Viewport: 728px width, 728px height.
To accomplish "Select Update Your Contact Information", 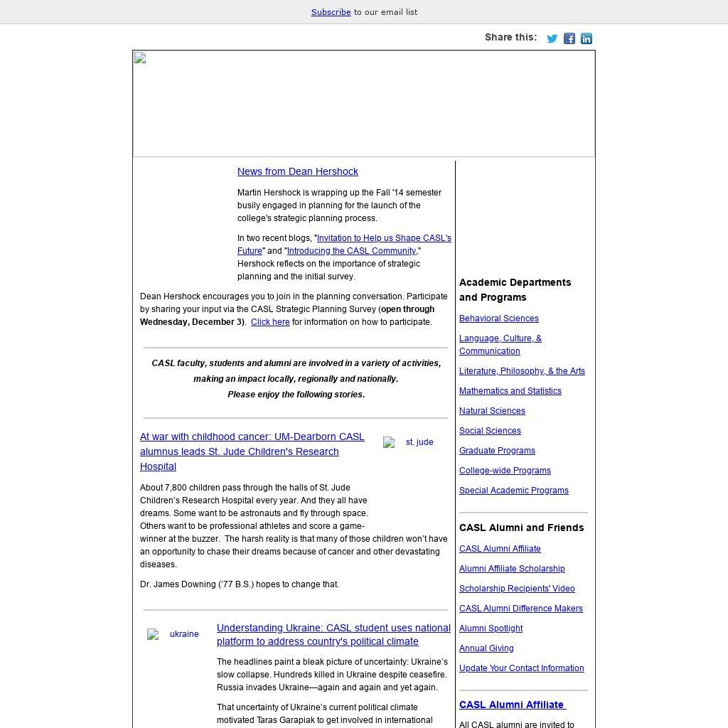I will pyautogui.click(x=521, y=668).
